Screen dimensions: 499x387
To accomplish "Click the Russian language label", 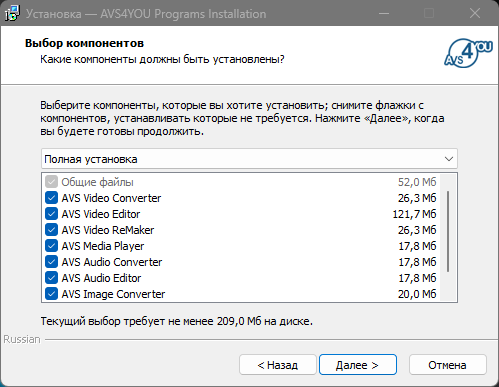I will pos(22,339).
